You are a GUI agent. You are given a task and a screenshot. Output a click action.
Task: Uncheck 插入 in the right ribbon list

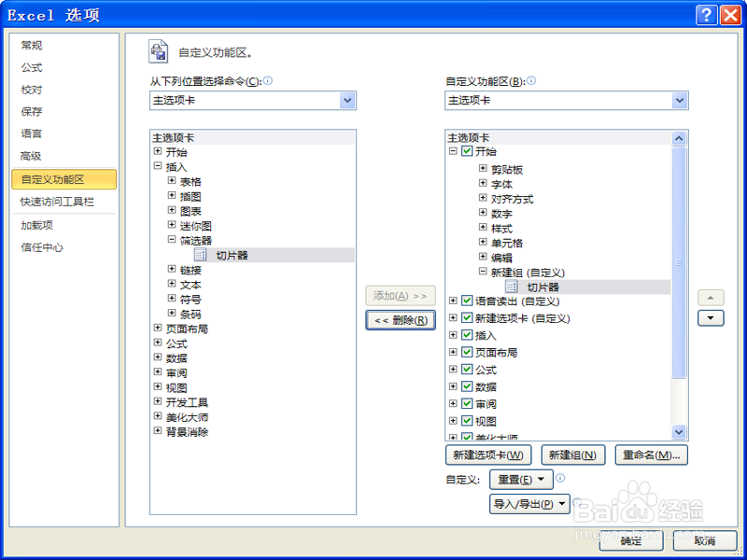467,335
